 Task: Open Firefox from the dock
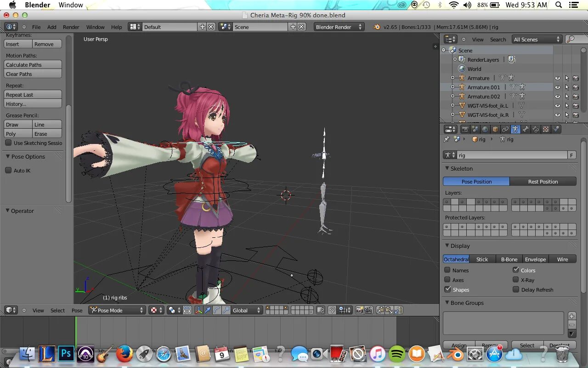coord(124,354)
